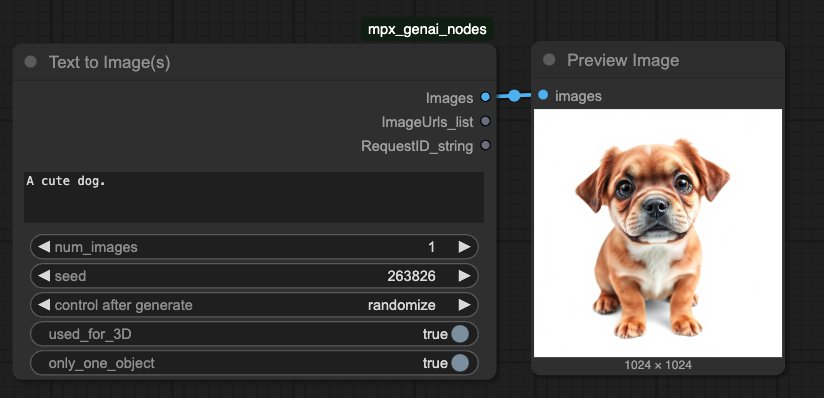824x398 pixels.
Task: Click the mpx_genai_nodes badge label
Action: [427, 29]
